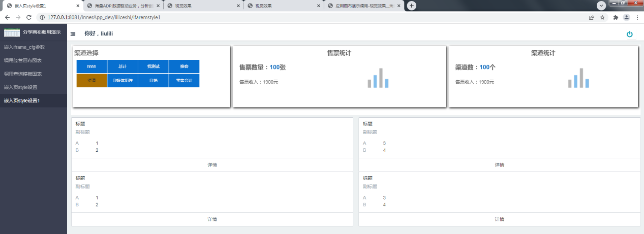Image resolution: width=644 pixels, height=234 pixels.
Task: Open 嵌入iframe_cfg参数 sidebar menu item
Action: click(x=24, y=47)
